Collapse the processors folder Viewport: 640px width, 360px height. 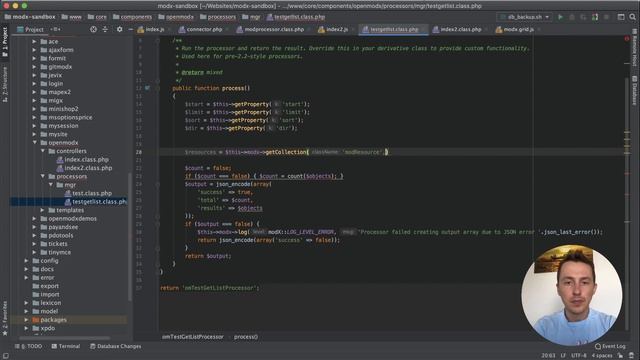click(x=42, y=176)
